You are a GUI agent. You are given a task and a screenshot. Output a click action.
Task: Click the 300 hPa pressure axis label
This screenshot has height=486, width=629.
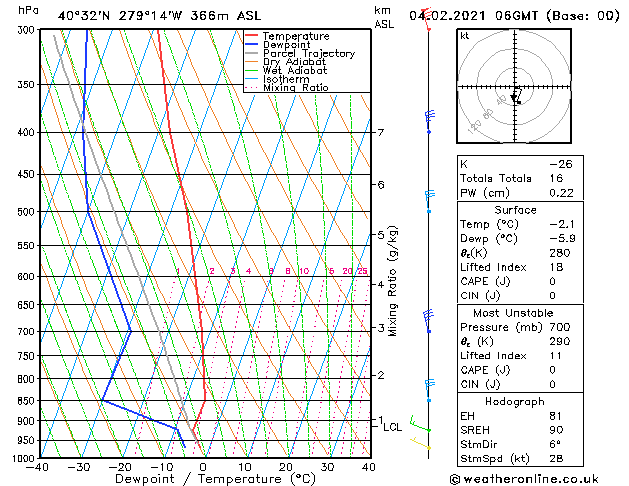[x=27, y=30]
